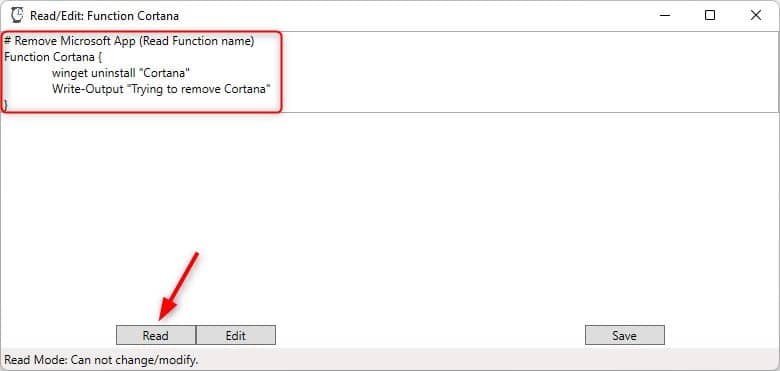Click the empty space right of the code text
780x371 pixels.
point(527,72)
